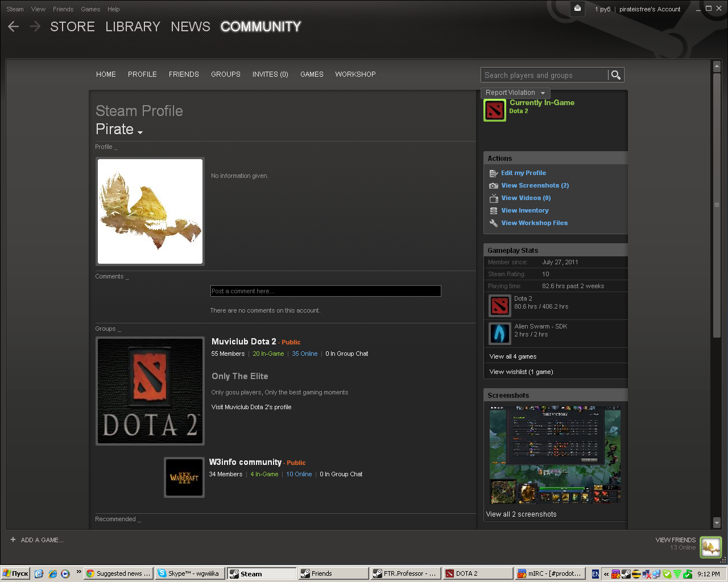728x582 pixels.
Task: Open the HOME community tab
Action: click(106, 74)
